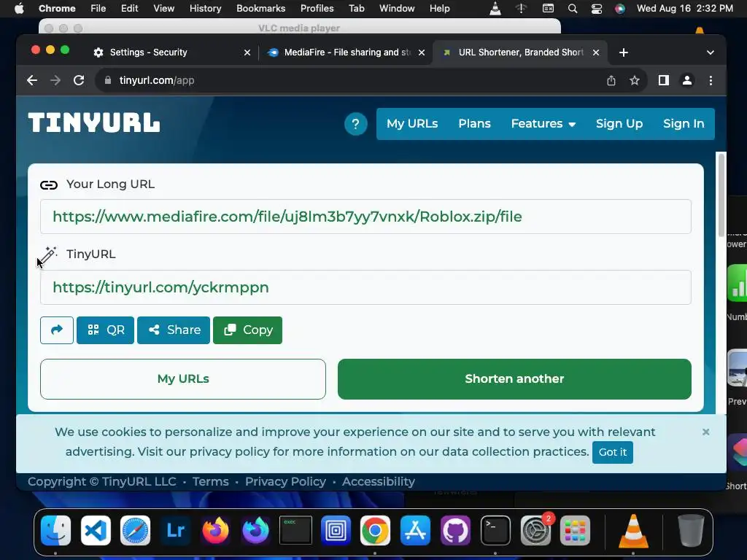Expand the Features dropdown menu
The height and width of the screenshot is (560, 747).
tap(543, 124)
